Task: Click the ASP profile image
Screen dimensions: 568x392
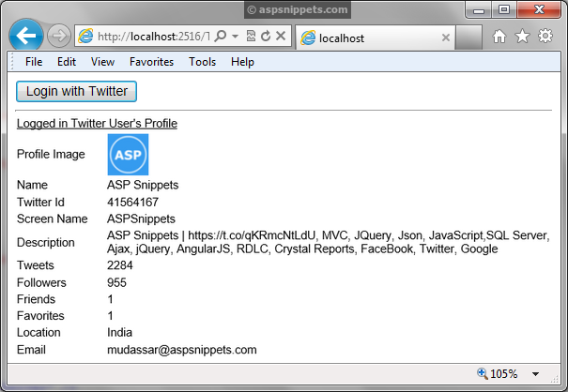Action: tap(128, 155)
